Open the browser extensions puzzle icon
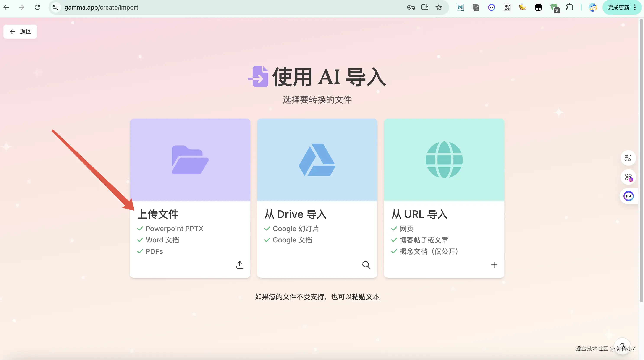The image size is (644, 360). (x=570, y=8)
